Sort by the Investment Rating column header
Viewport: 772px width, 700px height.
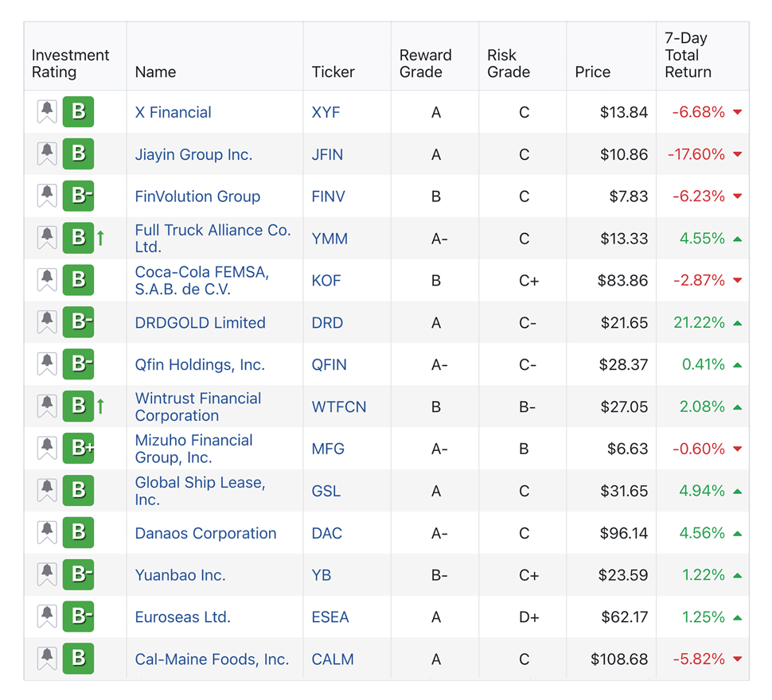[x=70, y=64]
